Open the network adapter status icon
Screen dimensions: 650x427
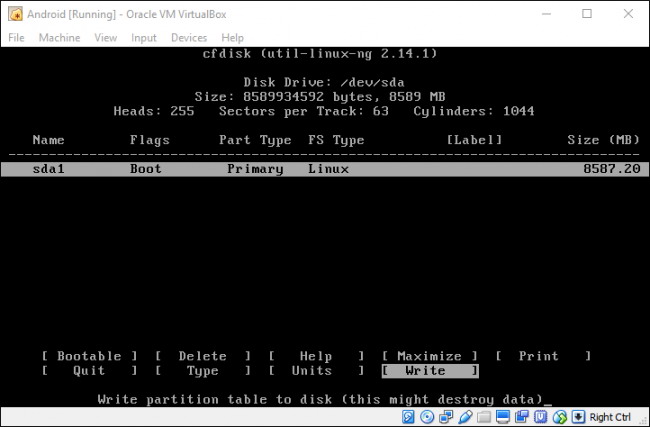click(446, 417)
